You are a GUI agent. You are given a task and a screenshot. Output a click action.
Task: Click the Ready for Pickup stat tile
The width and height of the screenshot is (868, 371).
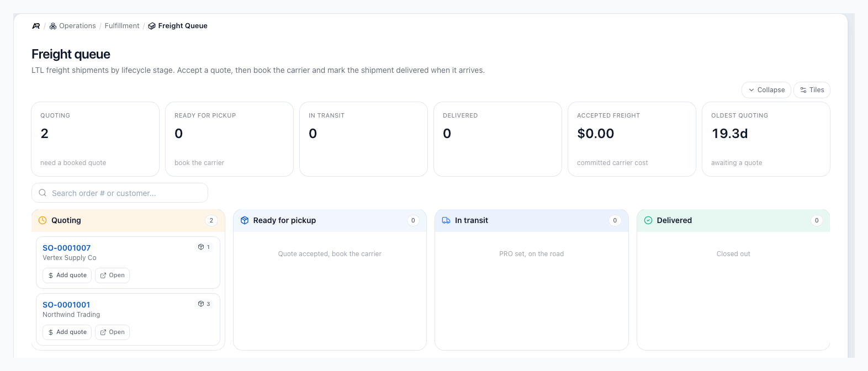click(229, 139)
